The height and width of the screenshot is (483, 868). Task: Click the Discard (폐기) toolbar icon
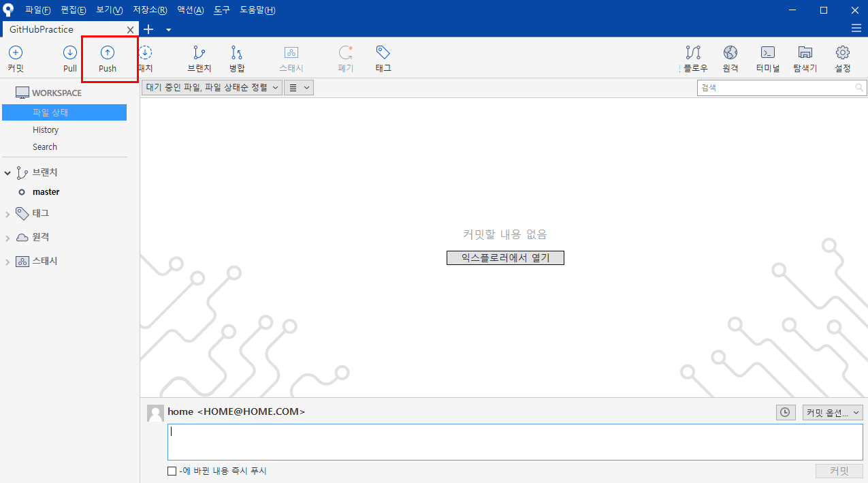pos(346,52)
